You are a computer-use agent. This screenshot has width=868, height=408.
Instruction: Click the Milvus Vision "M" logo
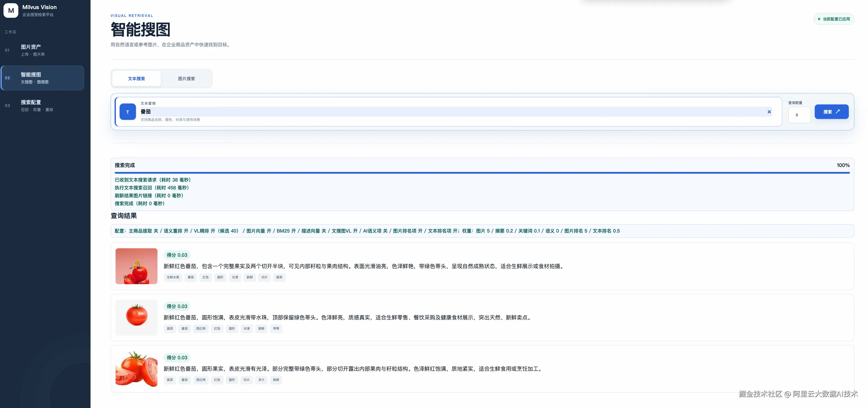[x=11, y=10]
